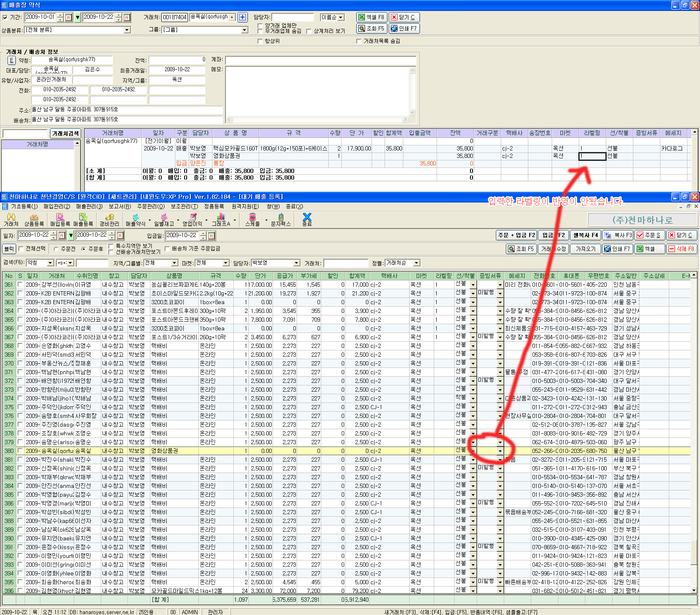
Task: Check 전체선택 select-all checkbox
Action: [x=21, y=249]
